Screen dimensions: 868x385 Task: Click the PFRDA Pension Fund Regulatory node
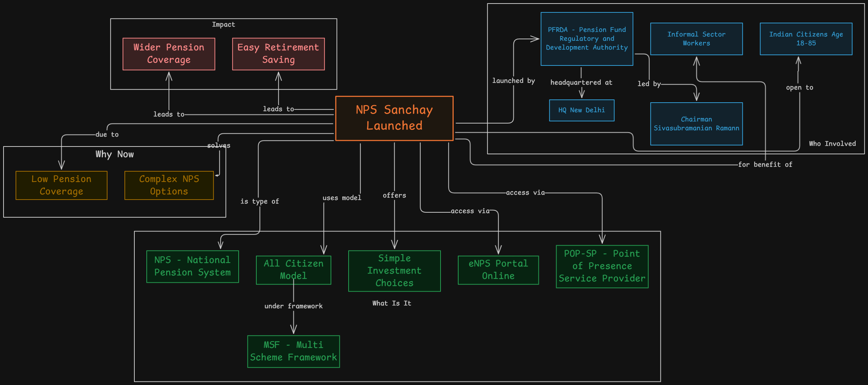pos(587,39)
